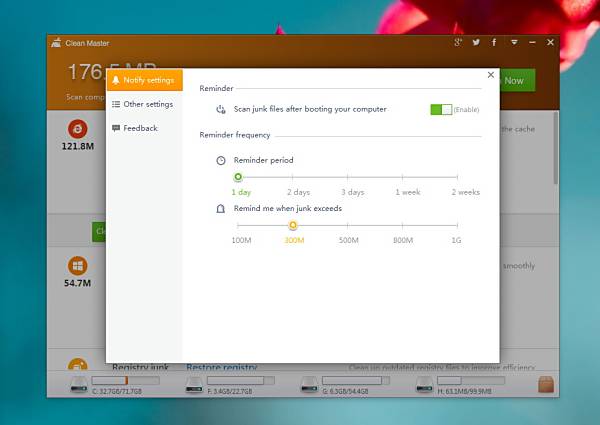Click the G drive icon
Image resolution: width=600 pixels, height=425 pixels.
point(309,384)
